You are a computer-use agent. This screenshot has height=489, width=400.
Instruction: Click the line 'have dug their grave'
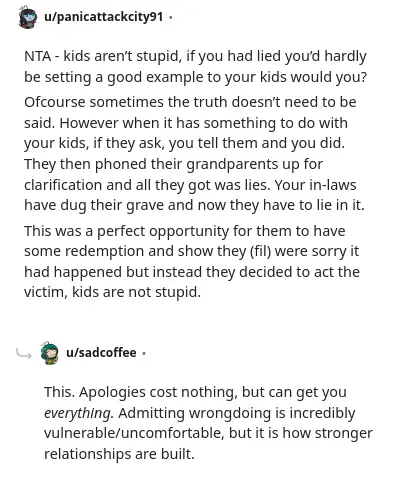(194, 205)
